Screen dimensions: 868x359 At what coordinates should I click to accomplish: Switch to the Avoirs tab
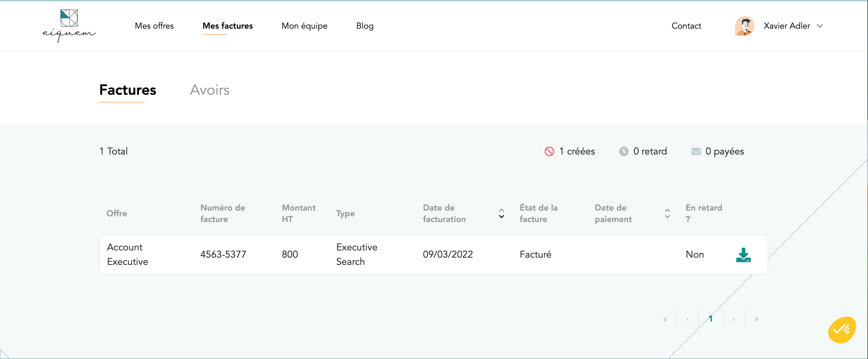(209, 90)
